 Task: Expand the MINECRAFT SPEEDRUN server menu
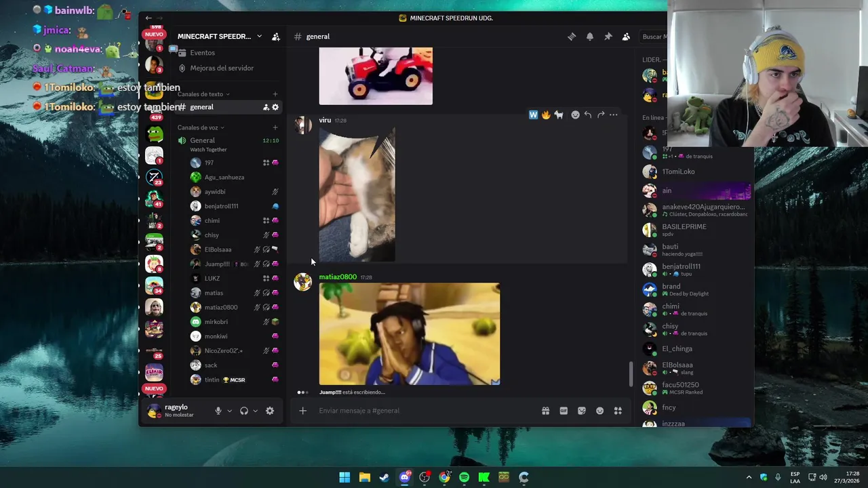[x=220, y=37]
